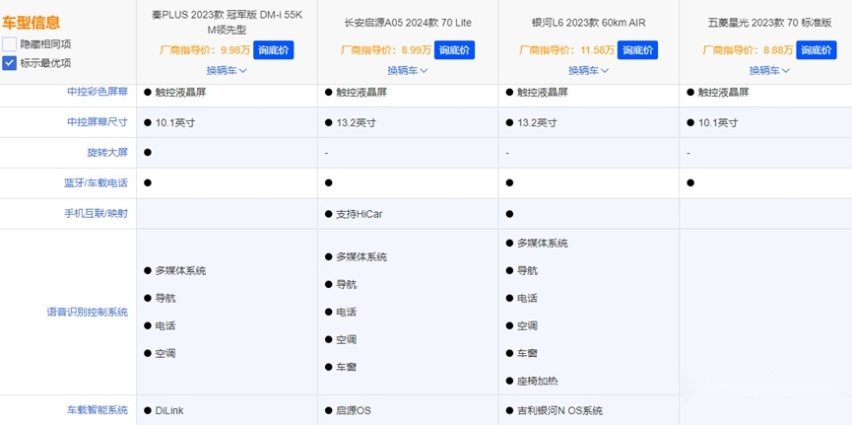Screen dimensions: 852x425
Task: Uncheck the 标示最优项 checkbox
Action: point(9,63)
